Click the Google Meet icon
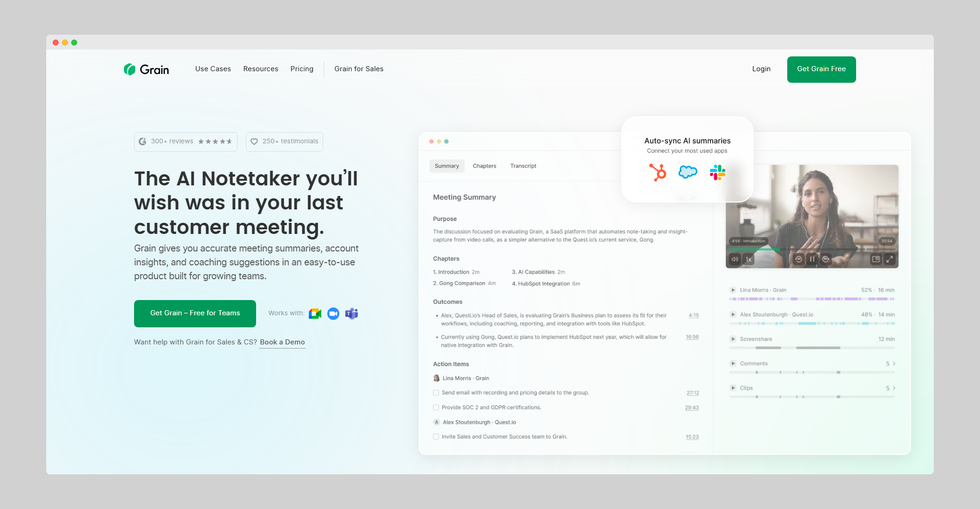 coord(315,313)
